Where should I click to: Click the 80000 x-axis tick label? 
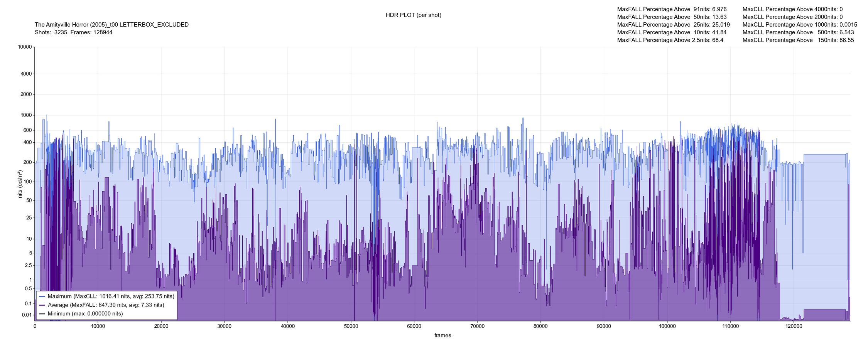pos(540,327)
